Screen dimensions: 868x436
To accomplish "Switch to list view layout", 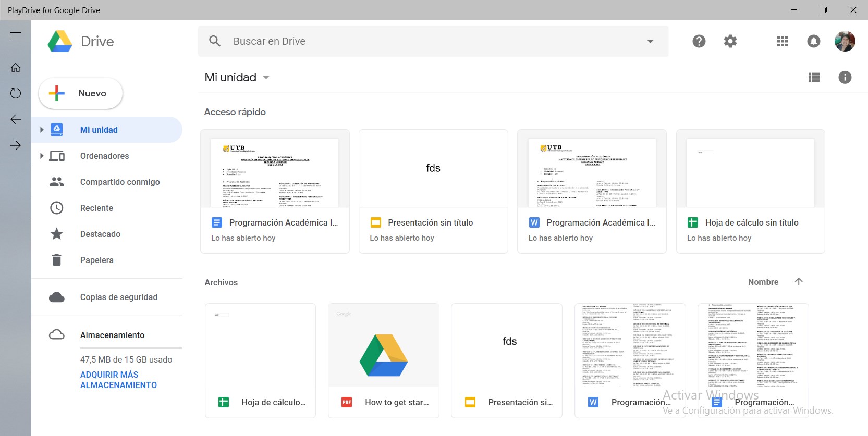I will click(814, 77).
